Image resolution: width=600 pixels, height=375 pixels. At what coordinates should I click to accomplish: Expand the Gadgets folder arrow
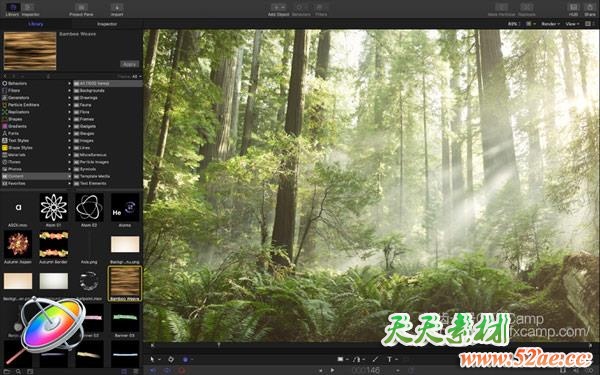tap(70, 126)
